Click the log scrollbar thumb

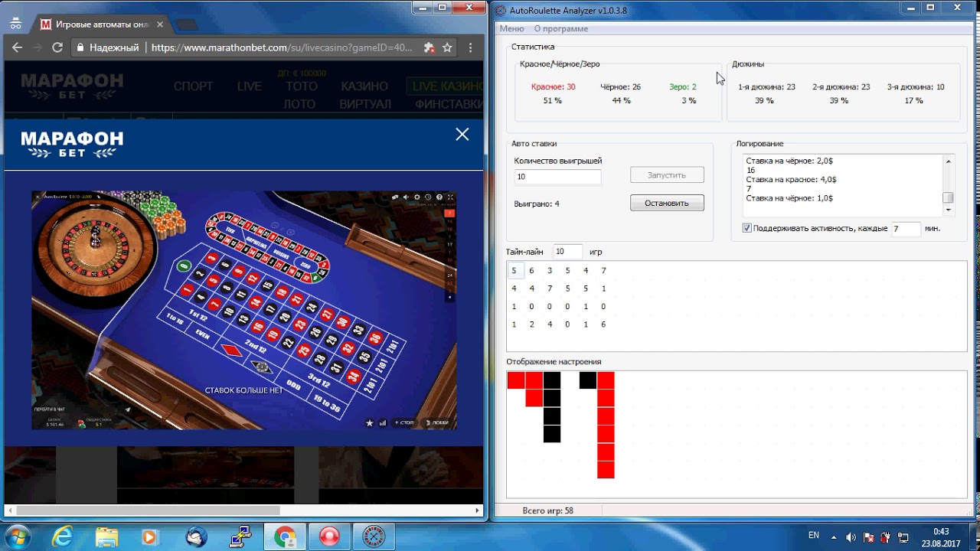pyautogui.click(x=949, y=197)
